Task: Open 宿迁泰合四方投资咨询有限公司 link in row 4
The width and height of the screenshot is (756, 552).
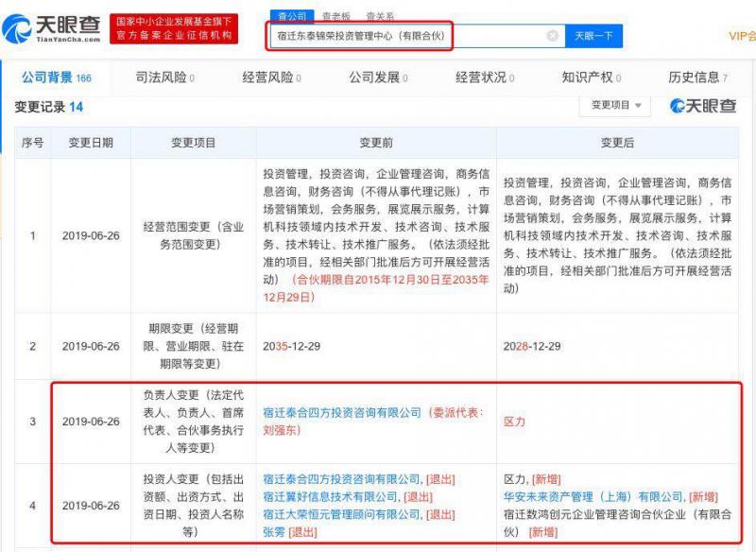Action: pos(342,479)
